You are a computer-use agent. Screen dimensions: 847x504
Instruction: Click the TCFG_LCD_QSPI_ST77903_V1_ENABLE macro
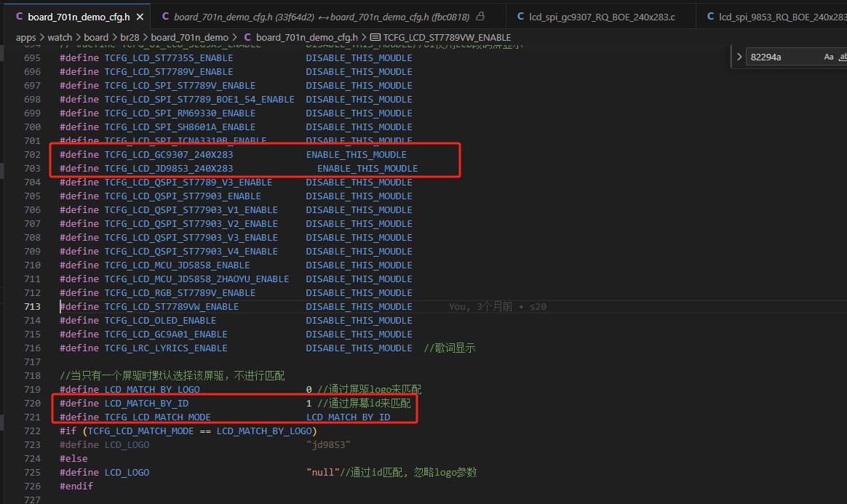click(x=191, y=210)
